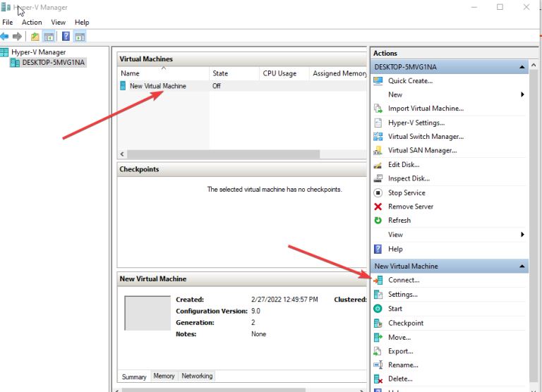Click the Virtual Machines horizontal scrollbar thumb

click(223, 154)
